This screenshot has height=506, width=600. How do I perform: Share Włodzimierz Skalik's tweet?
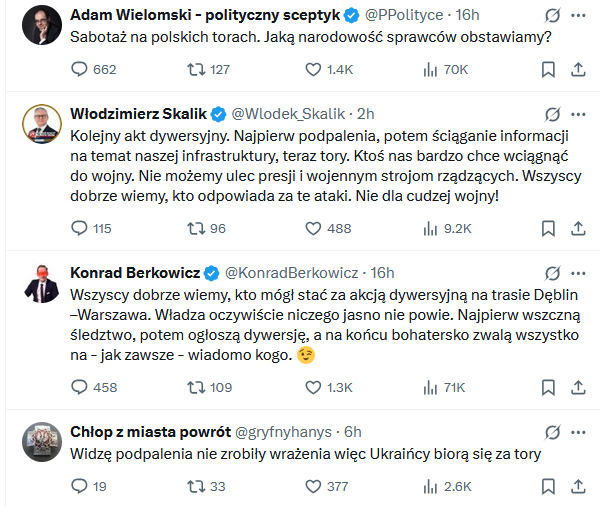click(578, 228)
